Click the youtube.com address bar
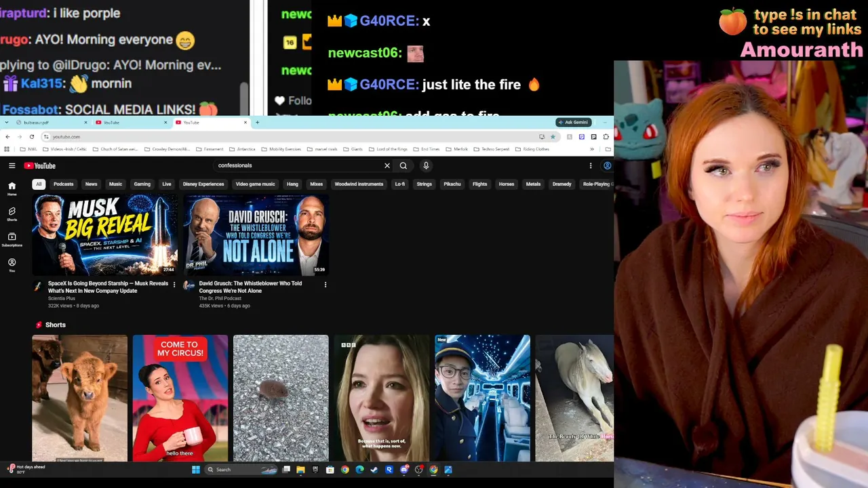This screenshot has height=488, width=868. 292,137
